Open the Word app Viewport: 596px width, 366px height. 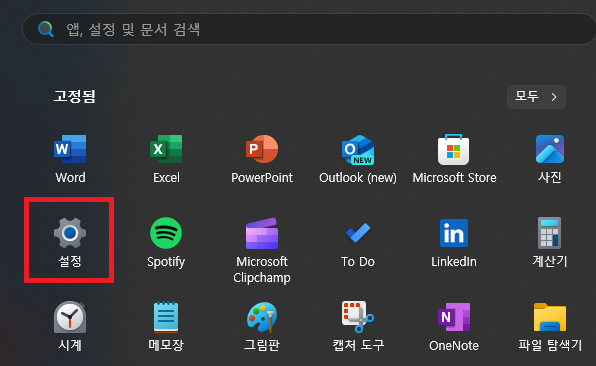pos(70,159)
